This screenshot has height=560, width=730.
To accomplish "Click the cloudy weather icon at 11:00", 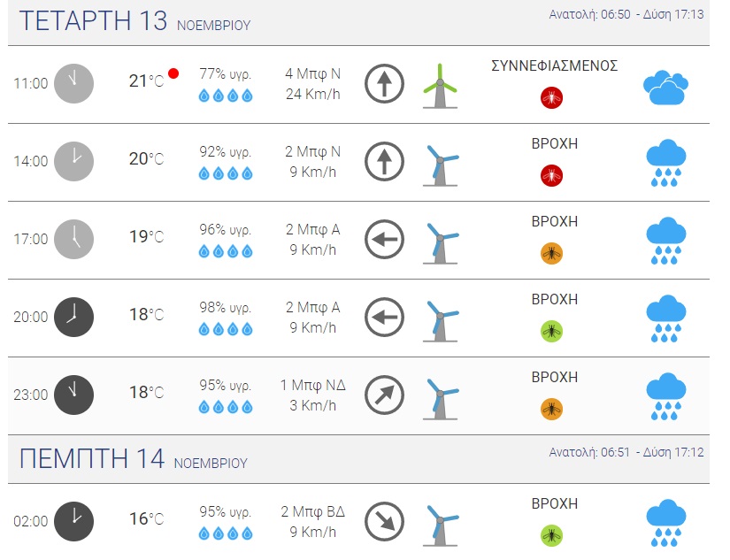I will point(665,87).
